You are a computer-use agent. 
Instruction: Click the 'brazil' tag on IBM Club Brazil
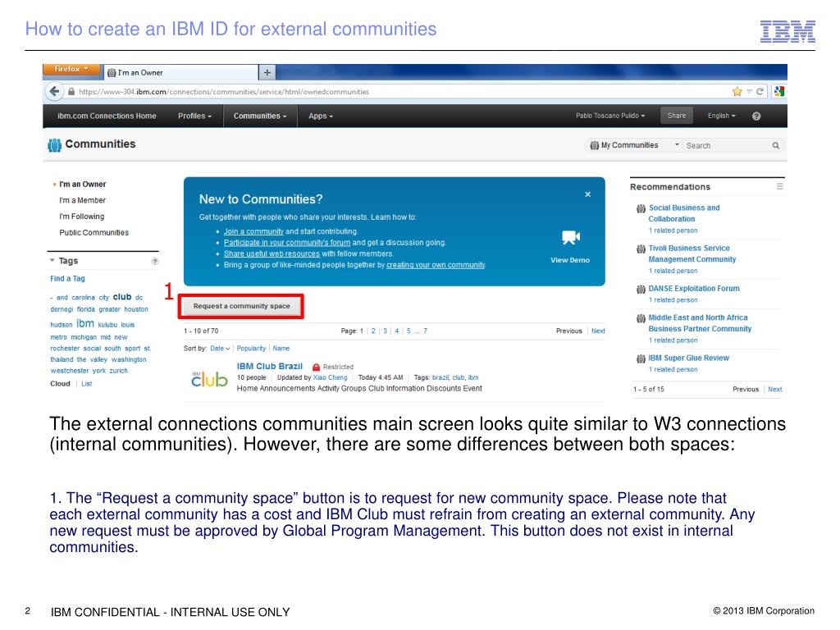[441, 377]
